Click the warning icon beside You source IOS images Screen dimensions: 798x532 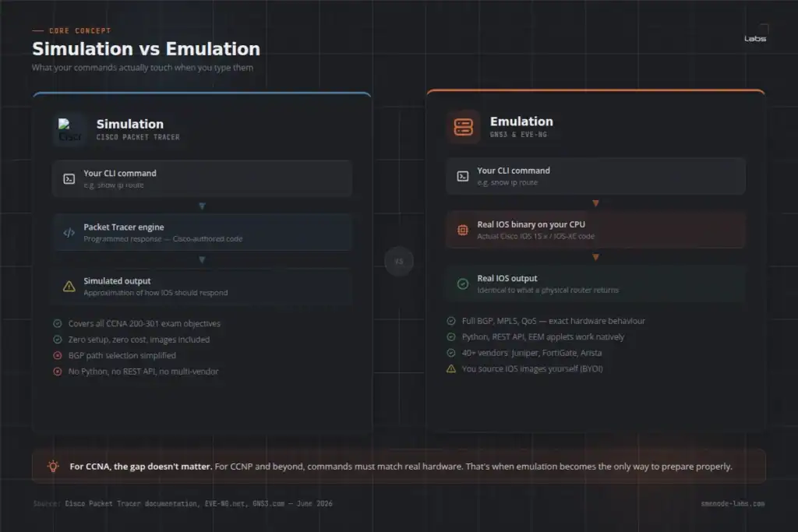coord(451,368)
